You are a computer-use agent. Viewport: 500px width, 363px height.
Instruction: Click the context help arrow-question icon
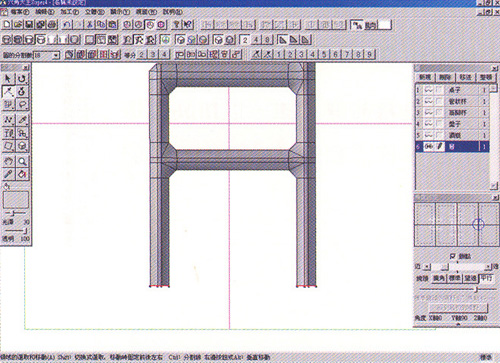[188, 25]
